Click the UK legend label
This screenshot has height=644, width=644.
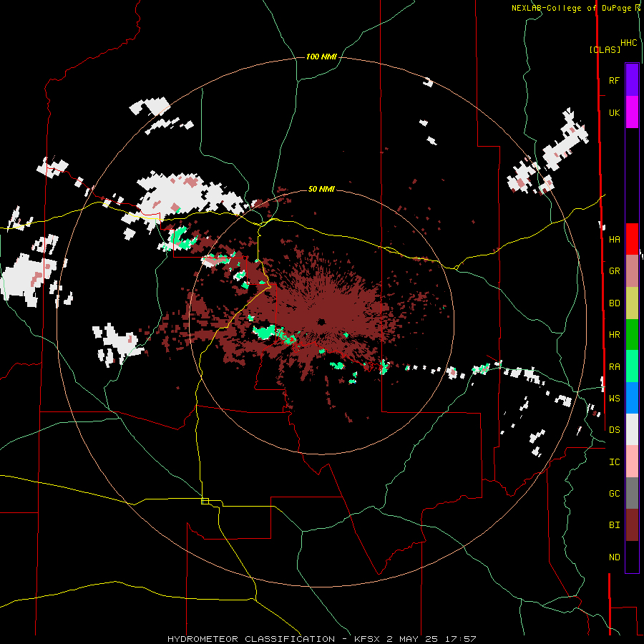[614, 112]
